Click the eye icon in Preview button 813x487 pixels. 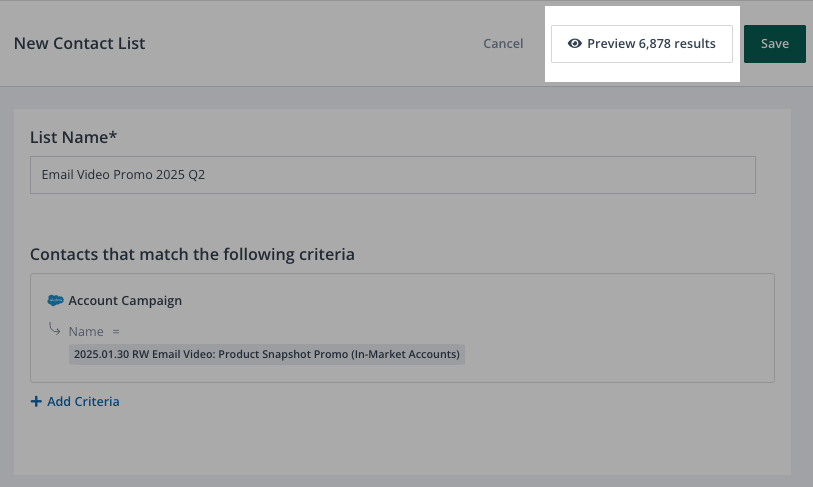click(575, 44)
